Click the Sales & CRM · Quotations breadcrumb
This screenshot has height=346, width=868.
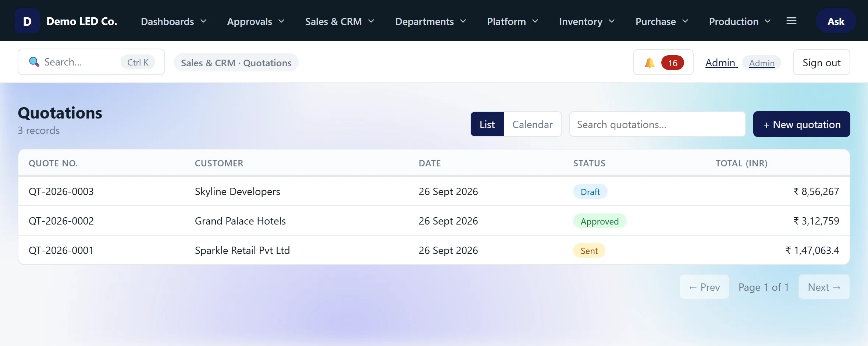click(236, 63)
